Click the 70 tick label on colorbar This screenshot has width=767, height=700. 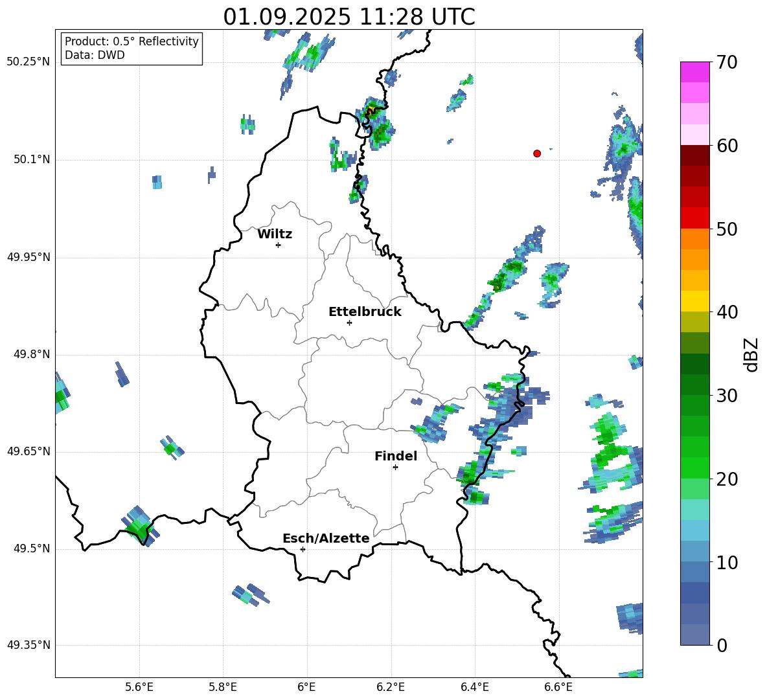[x=726, y=63]
